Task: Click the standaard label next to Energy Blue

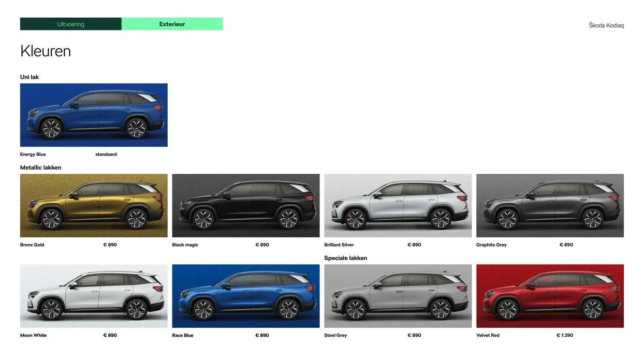Action: (106, 152)
